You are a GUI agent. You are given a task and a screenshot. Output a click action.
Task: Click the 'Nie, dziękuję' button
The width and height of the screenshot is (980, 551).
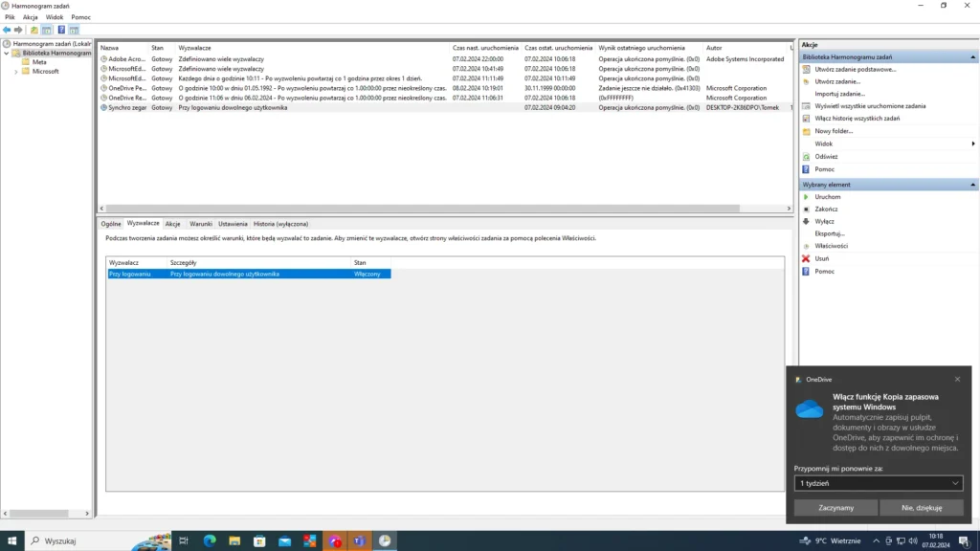click(921, 508)
